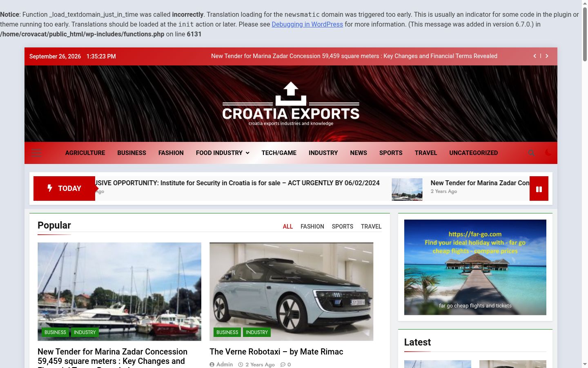588x368 pixels.
Task: Click the Popular section heading
Action: tap(54, 225)
